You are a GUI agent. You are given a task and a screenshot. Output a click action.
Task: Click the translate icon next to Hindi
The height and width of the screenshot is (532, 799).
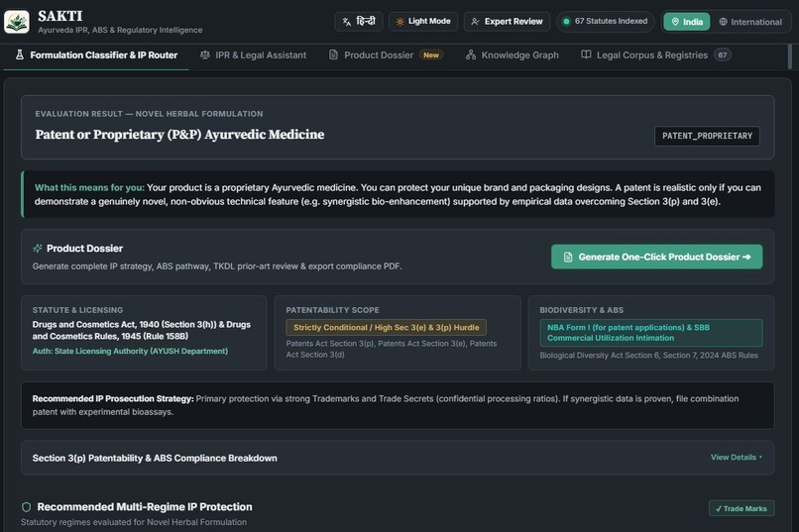347,22
